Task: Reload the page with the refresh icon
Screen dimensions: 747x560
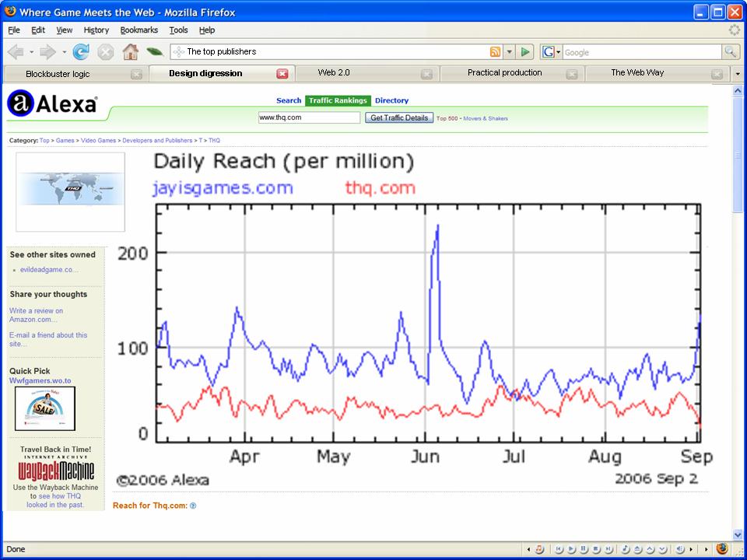Action: point(81,51)
